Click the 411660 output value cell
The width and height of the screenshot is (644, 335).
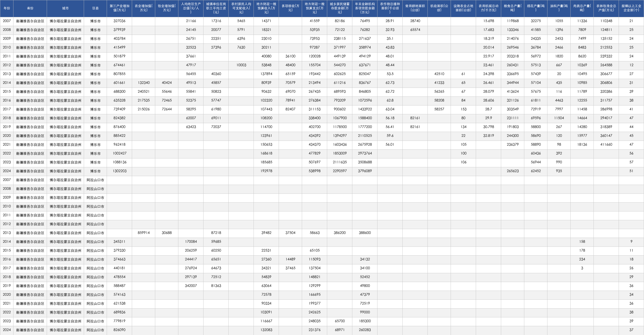pos(606,145)
